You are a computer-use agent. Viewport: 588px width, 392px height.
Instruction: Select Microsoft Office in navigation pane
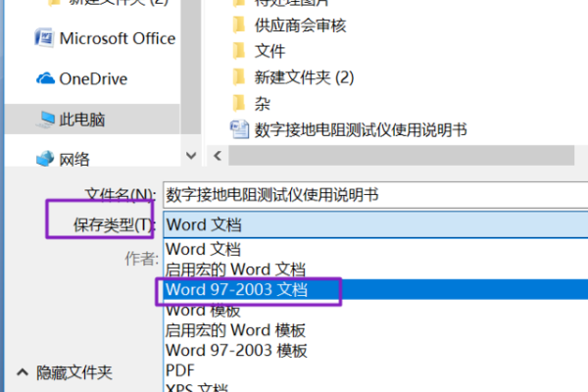(x=118, y=38)
